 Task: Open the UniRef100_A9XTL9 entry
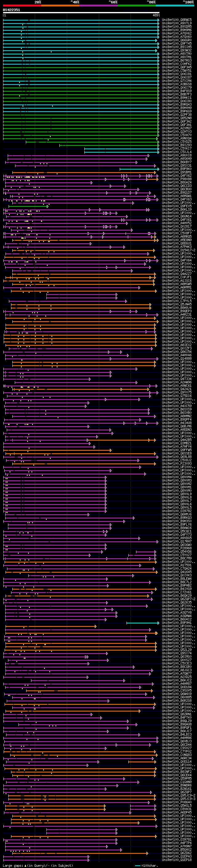click(x=177, y=23)
